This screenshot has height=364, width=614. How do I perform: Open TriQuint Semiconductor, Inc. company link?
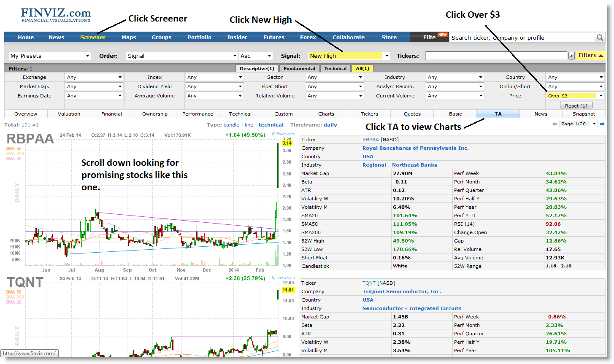click(402, 291)
